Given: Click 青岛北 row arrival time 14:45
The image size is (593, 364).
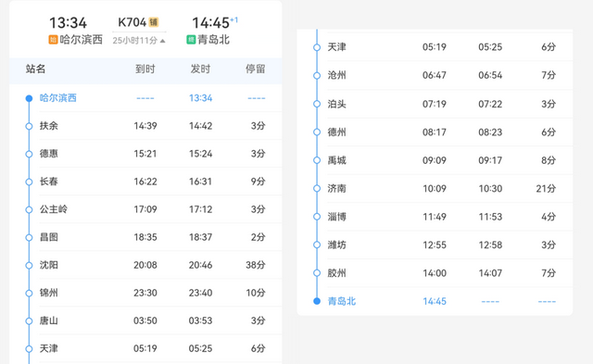Looking at the screenshot, I should point(435,301).
